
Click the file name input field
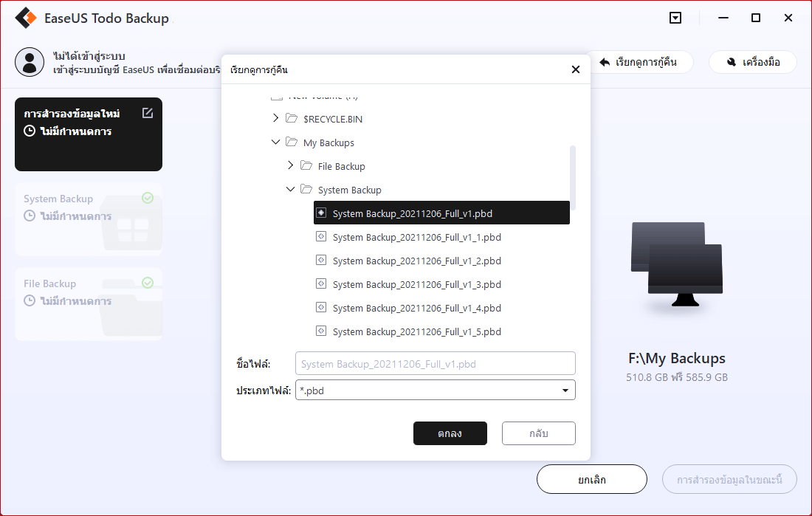(435, 364)
